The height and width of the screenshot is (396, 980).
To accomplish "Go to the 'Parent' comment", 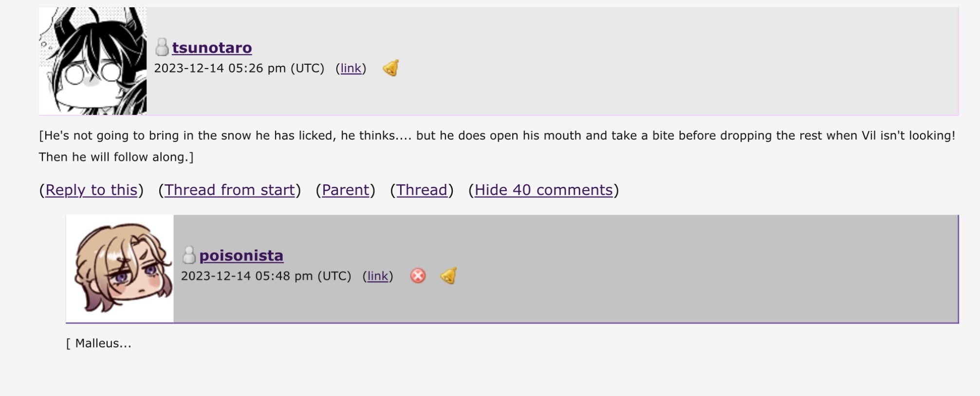I will click(346, 190).
